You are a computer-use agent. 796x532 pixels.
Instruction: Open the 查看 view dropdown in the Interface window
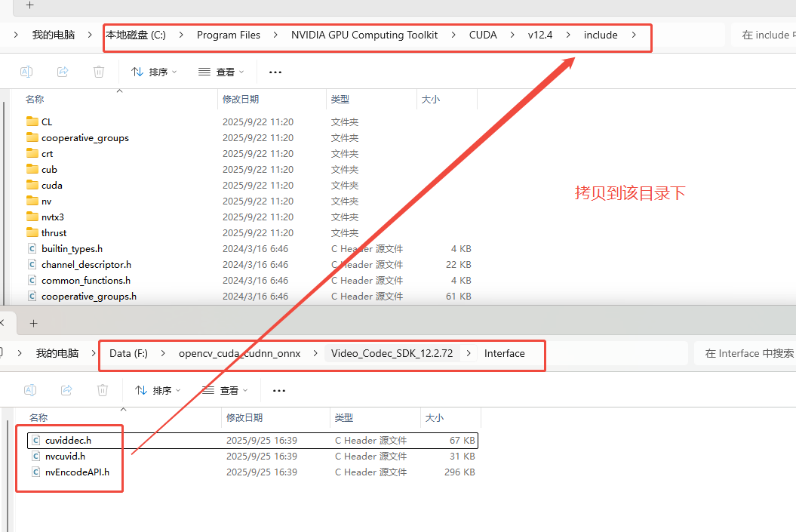tap(224, 390)
